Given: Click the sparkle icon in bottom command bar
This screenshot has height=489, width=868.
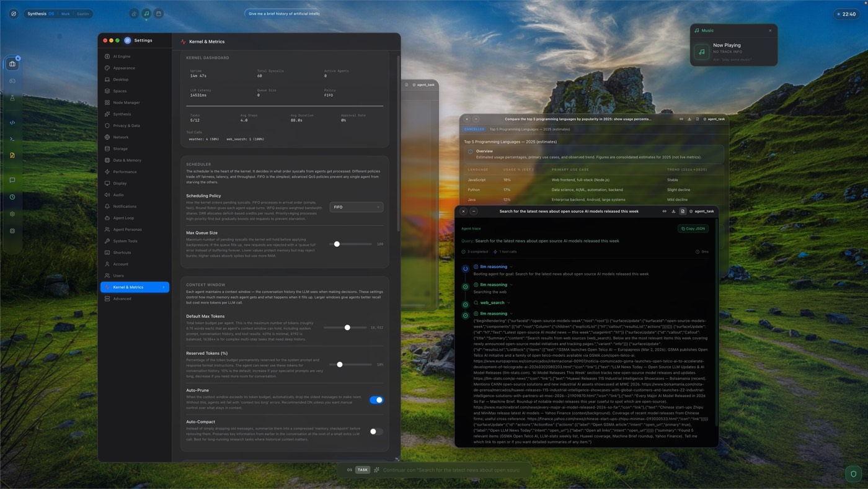Looking at the screenshot, I should 376,470.
